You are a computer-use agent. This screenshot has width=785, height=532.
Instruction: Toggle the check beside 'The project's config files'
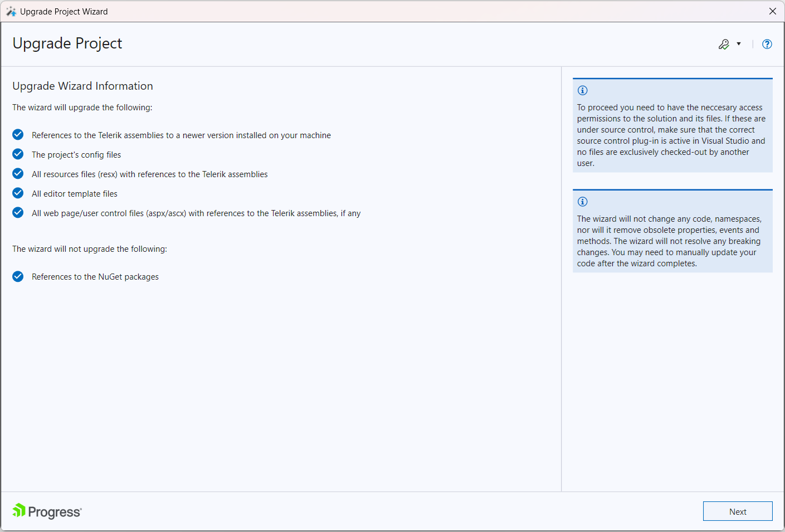pyautogui.click(x=17, y=154)
